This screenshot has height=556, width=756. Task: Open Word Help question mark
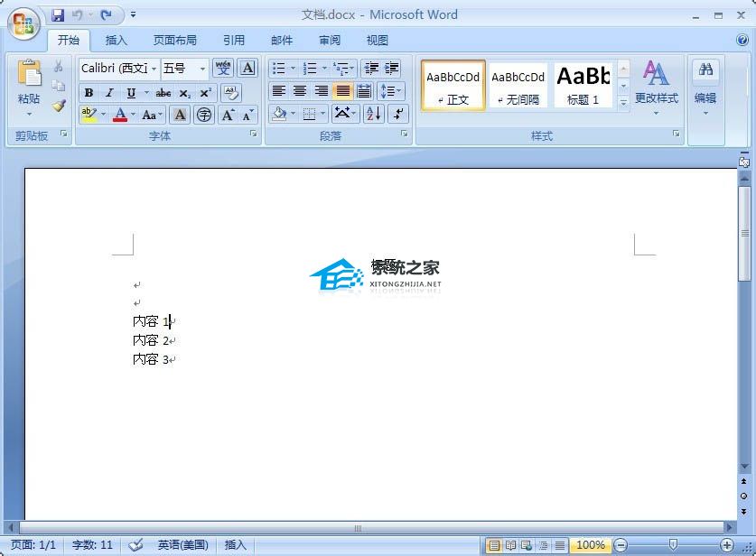[x=742, y=40]
